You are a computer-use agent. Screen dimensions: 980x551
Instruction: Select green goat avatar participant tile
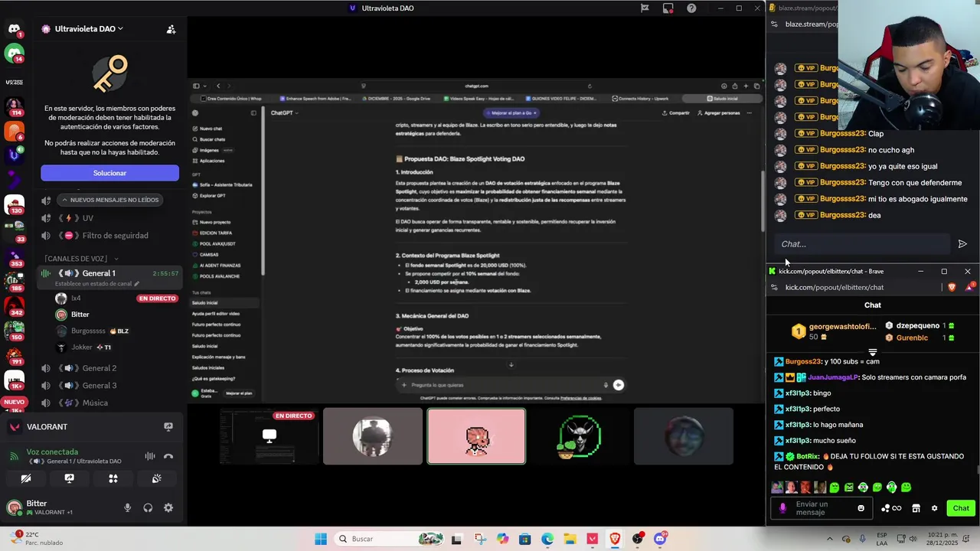[x=580, y=436]
